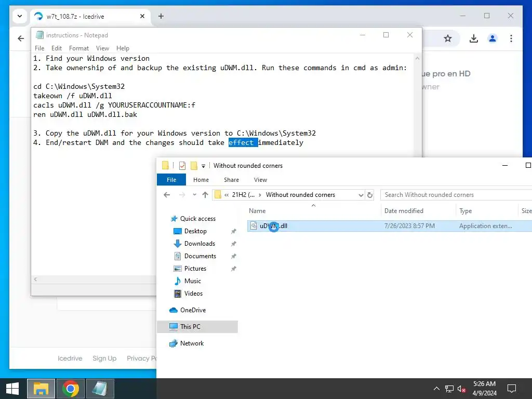Sort files by the Type column
The image size is (532, 399).
(465, 211)
